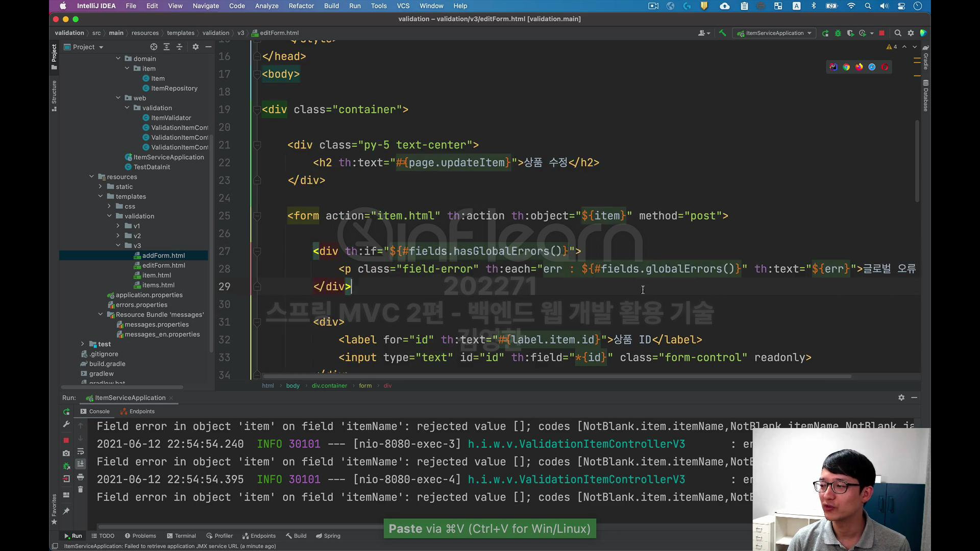The height and width of the screenshot is (551, 980).
Task: Open Search Everywhere magnifier in toolbar
Action: click(898, 33)
